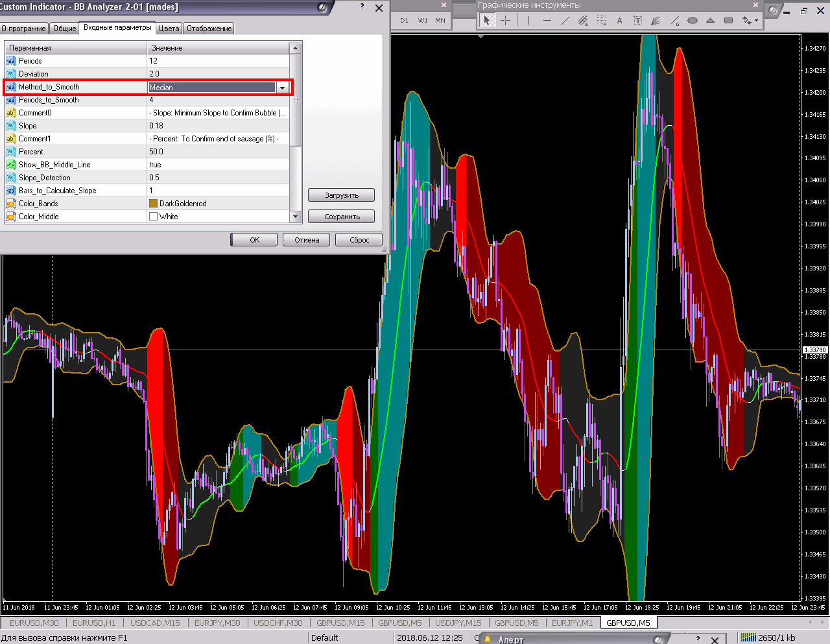Select the trendline drawing tool
The width and height of the screenshot is (830, 644).
pyautogui.click(x=565, y=20)
